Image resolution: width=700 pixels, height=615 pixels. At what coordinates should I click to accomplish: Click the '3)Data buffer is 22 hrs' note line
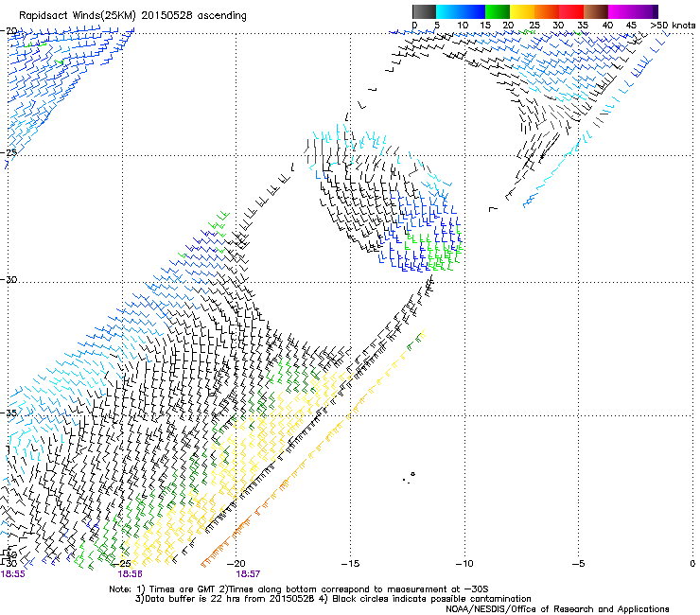[x=333, y=599]
